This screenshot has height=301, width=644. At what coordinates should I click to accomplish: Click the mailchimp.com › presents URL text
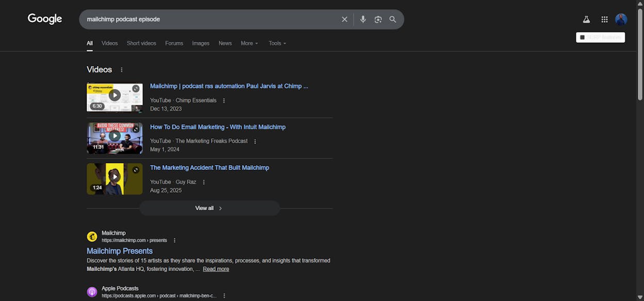[x=134, y=241]
